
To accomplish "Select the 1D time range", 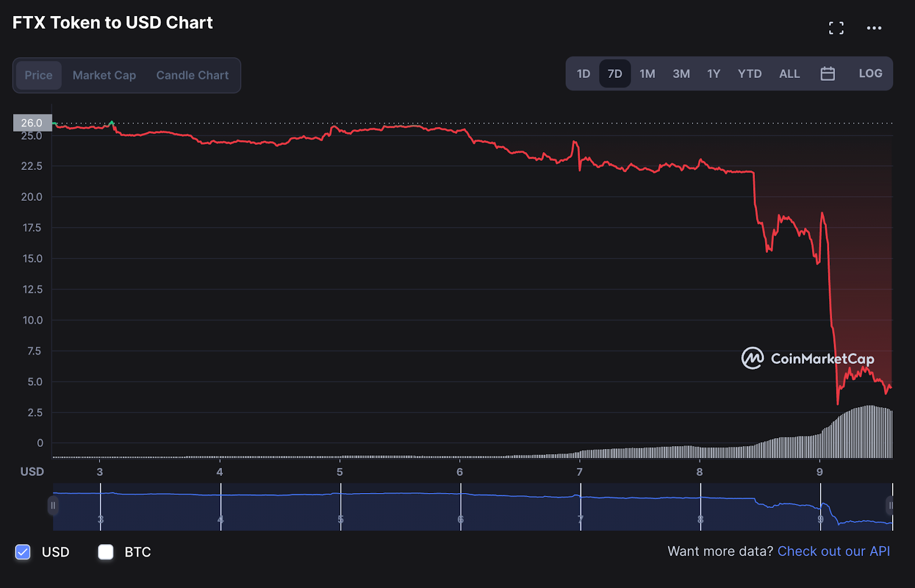I will 583,73.
